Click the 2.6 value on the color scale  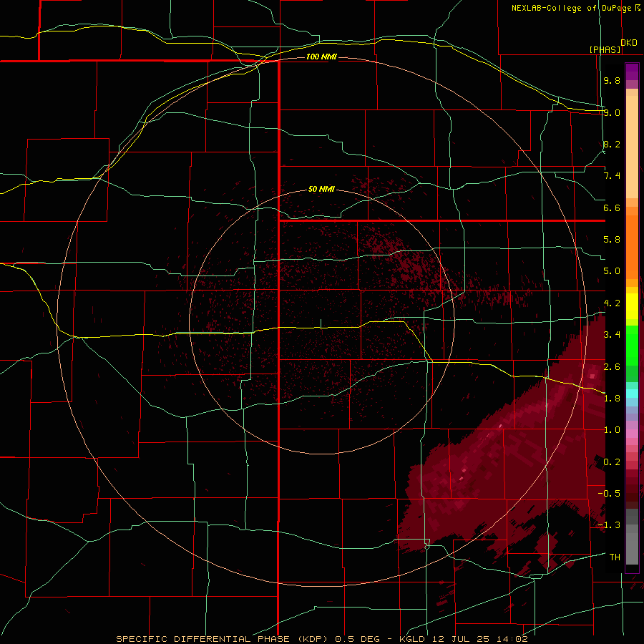point(612,367)
